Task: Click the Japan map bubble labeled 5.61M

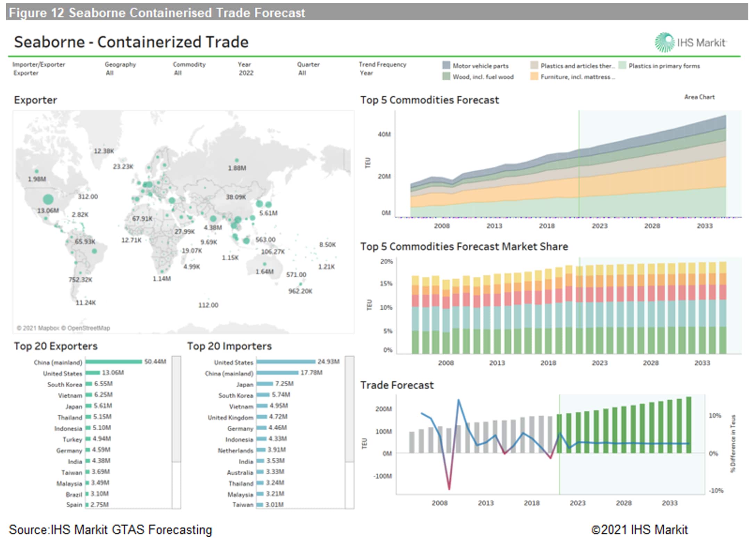Action: 268,205
